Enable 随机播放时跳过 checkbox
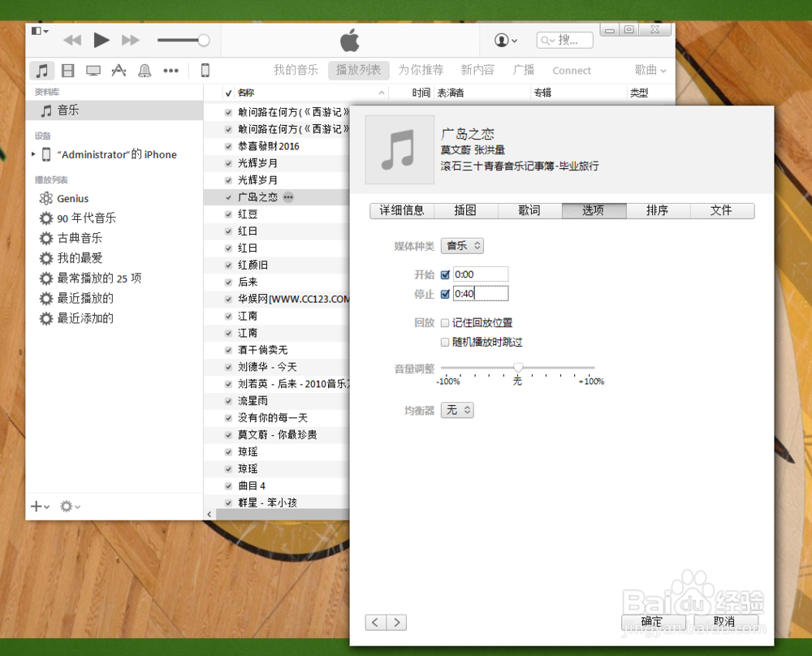 [x=445, y=343]
